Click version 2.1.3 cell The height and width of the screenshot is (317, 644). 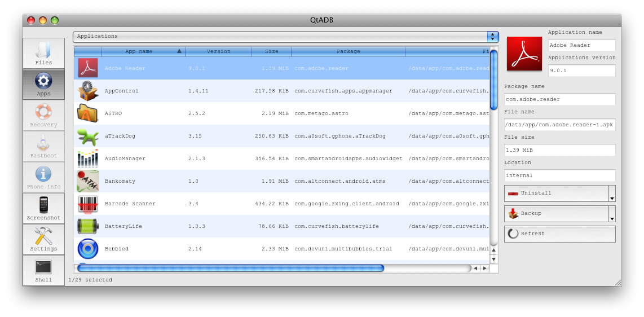(x=197, y=158)
